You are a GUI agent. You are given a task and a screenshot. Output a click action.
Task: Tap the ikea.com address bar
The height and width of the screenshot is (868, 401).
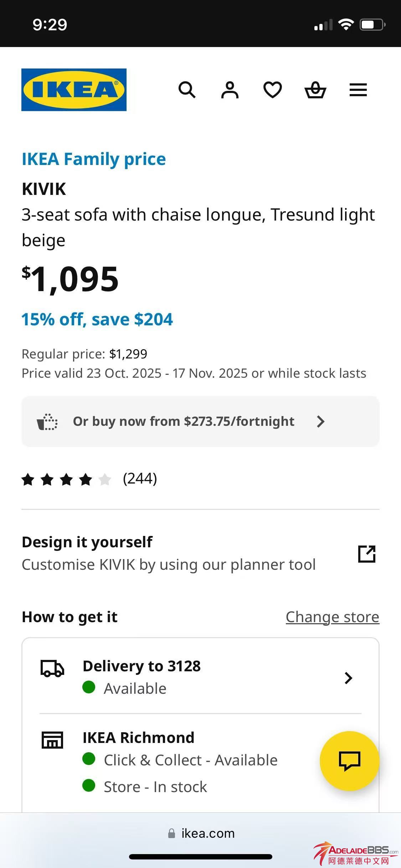coord(201,833)
